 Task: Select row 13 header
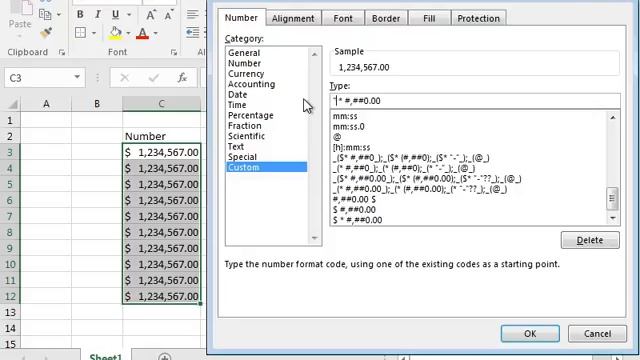10,313
